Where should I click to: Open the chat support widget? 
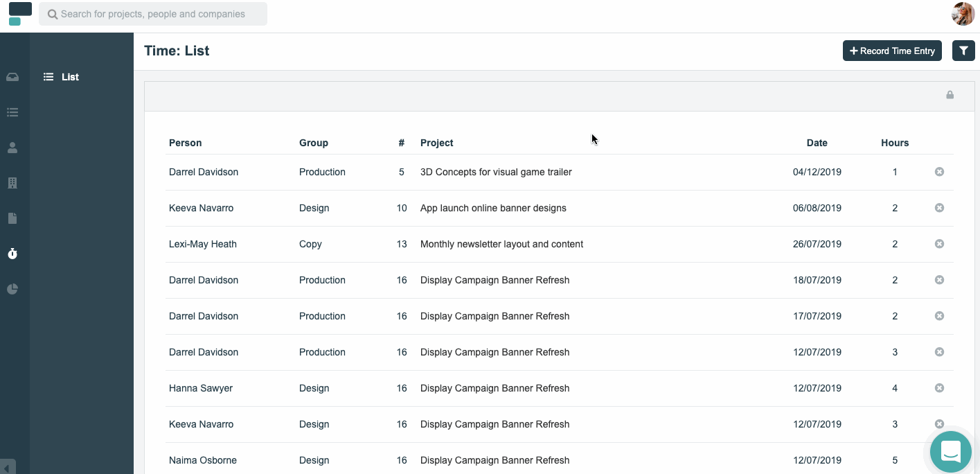coord(951,452)
